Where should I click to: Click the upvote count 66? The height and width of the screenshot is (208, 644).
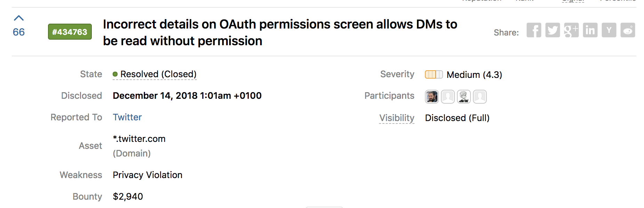(x=19, y=32)
